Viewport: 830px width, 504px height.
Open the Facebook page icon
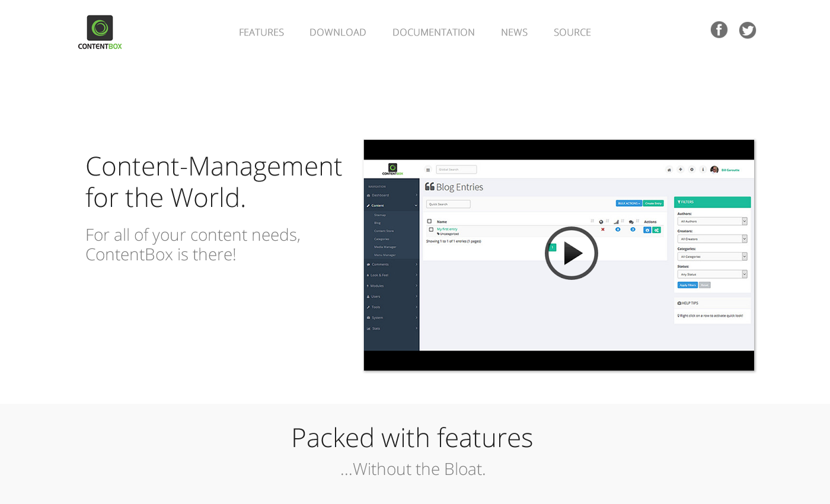pyautogui.click(x=719, y=30)
